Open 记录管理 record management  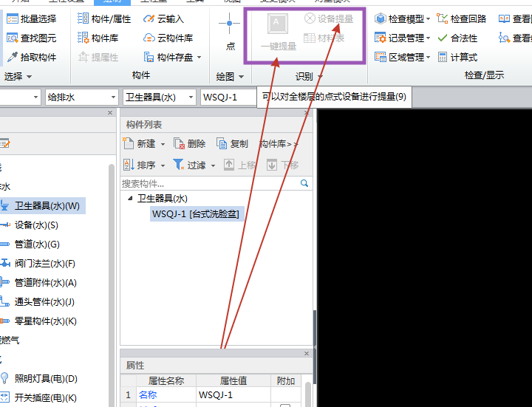(399, 38)
